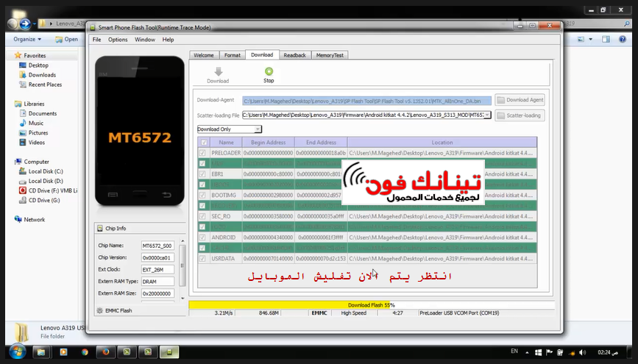Toggle ANDROID row checkbox
This screenshot has width=638, height=364.
[x=202, y=238]
